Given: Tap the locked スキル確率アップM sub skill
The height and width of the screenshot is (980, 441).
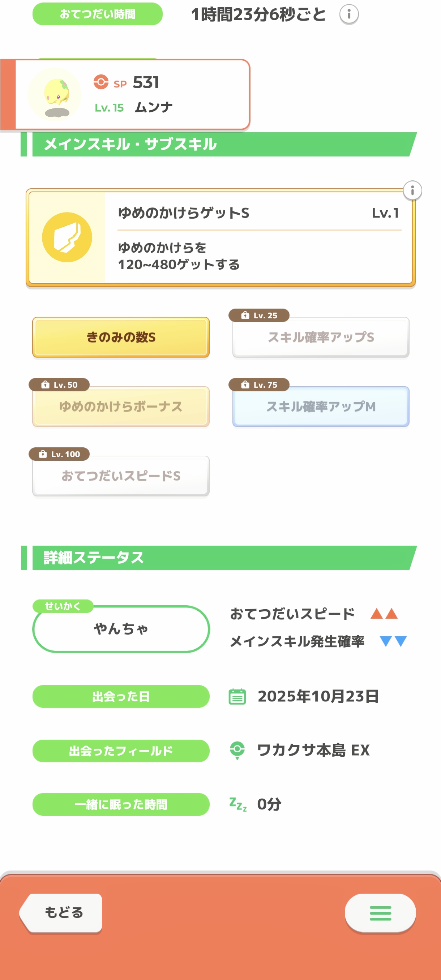Looking at the screenshot, I should point(321,407).
